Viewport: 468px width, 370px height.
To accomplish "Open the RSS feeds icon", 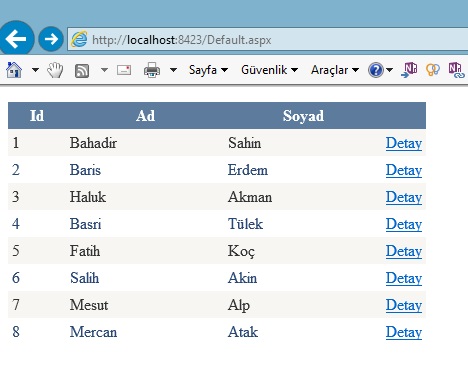I will (x=82, y=71).
